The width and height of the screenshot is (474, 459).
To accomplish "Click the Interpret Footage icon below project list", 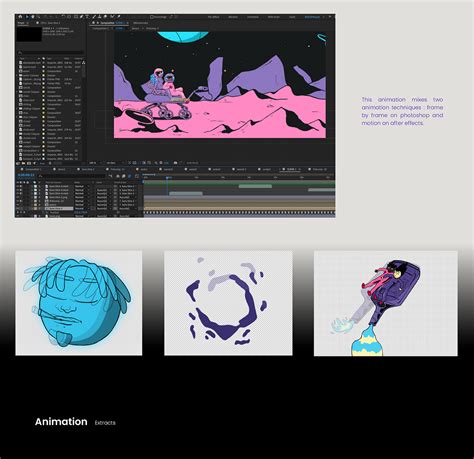I will (x=18, y=163).
